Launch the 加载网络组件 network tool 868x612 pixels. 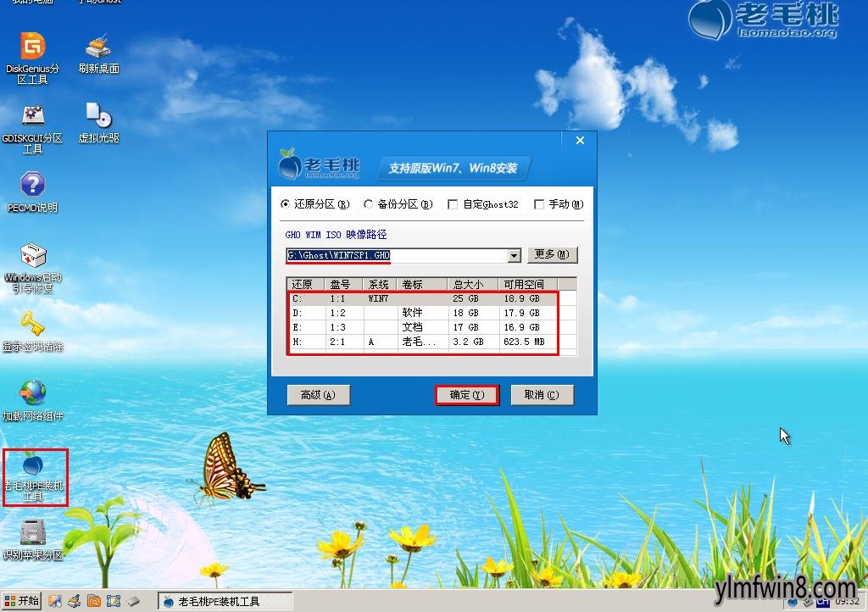coord(32,394)
